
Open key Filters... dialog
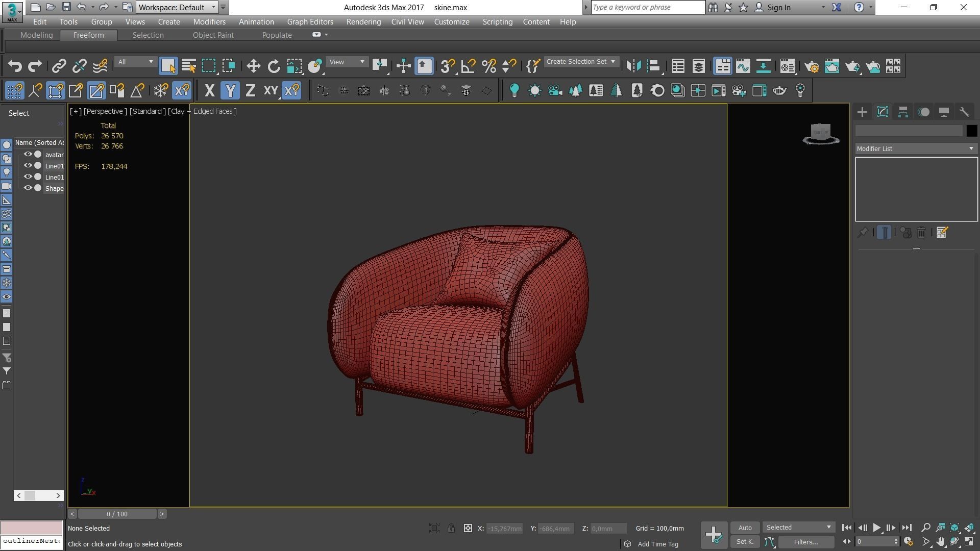tap(806, 542)
